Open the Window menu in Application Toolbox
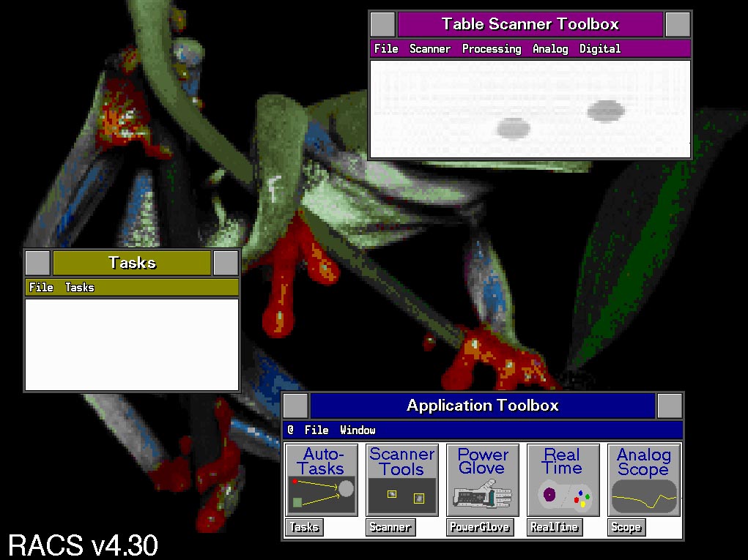This screenshot has width=748, height=560. pos(358,430)
